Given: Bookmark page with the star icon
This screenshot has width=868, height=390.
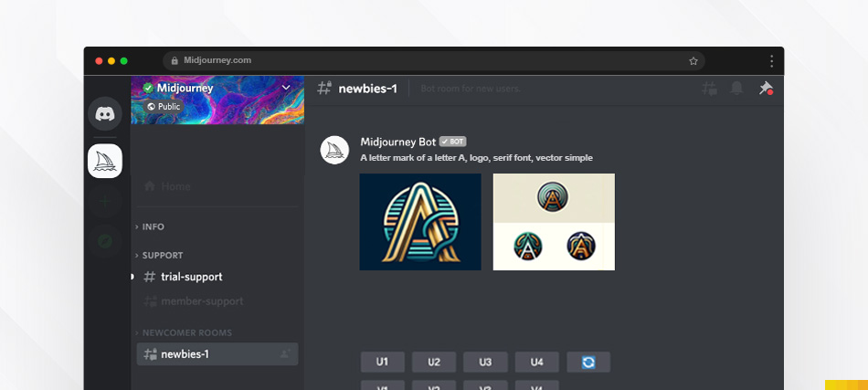Looking at the screenshot, I should 693,61.
